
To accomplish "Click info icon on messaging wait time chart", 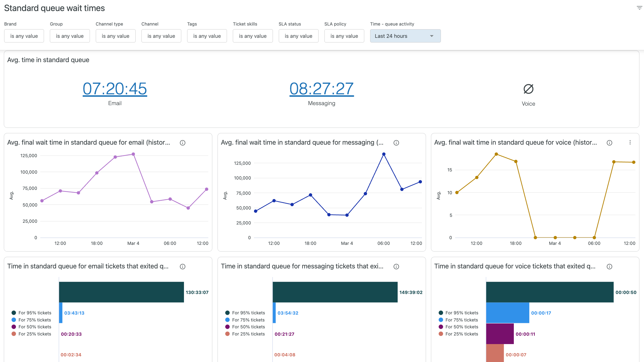I will 396,143.
